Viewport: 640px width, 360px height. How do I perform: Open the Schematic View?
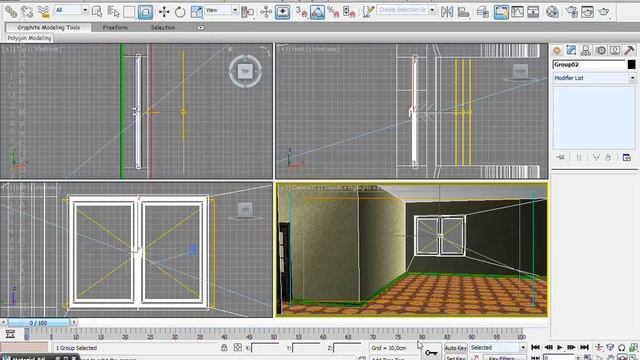[533, 11]
